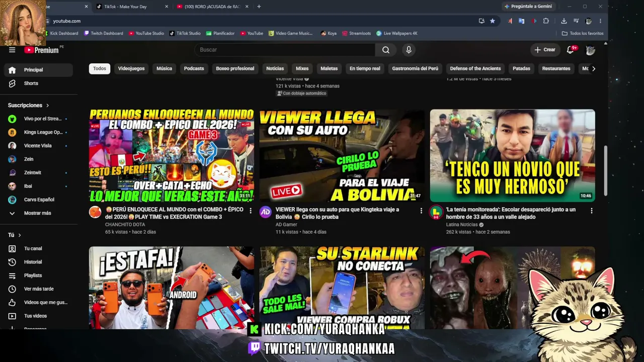
Task: Open La tenía monitoreada video title
Action: [511, 213]
